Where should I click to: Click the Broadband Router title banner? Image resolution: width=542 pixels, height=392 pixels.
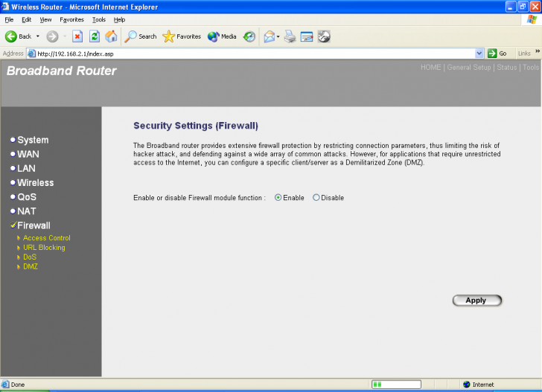62,71
